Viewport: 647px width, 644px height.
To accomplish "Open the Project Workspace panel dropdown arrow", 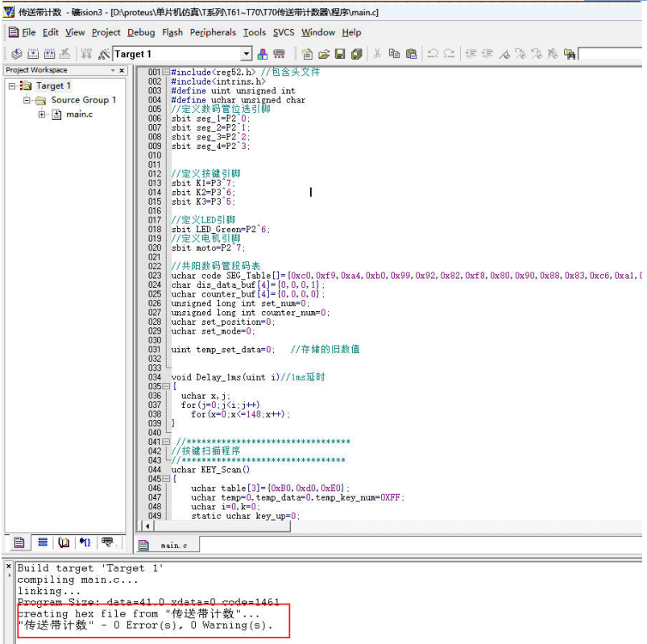I will pyautogui.click(x=113, y=71).
